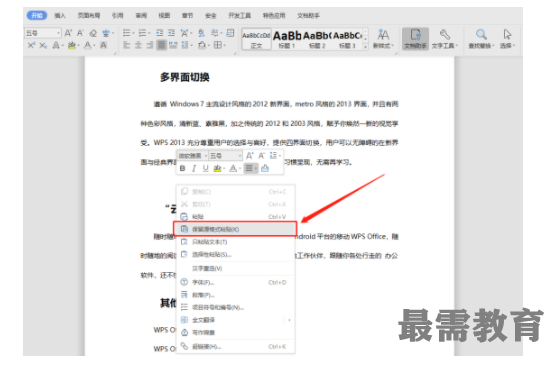Decrease paragraph indent in ribbon
Screen dimensions: 550x365
(x=160, y=33)
